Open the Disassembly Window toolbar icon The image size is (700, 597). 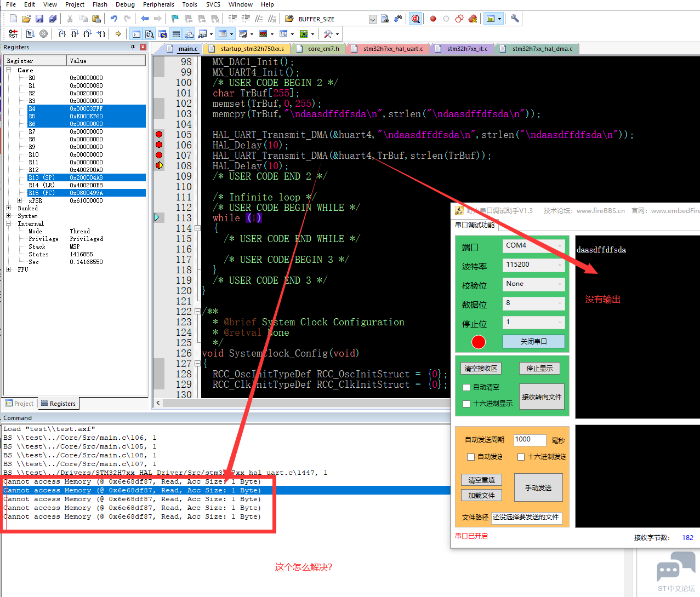(x=149, y=33)
